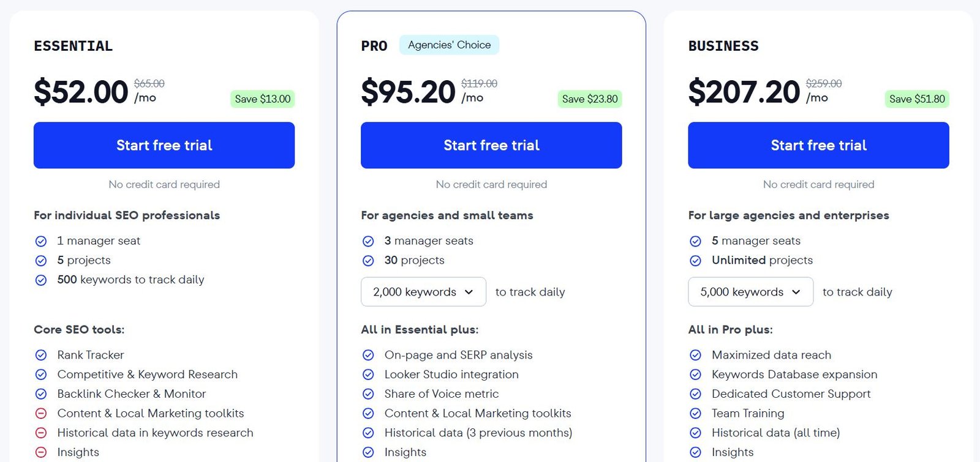The height and width of the screenshot is (462, 980).
Task: Open the 5,000 keywords dropdown in Business plan
Action: tap(750, 292)
